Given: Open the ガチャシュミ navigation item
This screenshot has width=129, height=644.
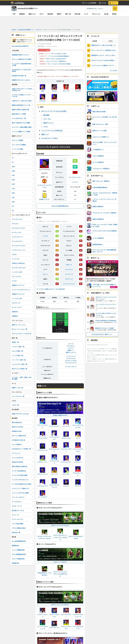Looking at the screenshot, I should click(96, 14).
